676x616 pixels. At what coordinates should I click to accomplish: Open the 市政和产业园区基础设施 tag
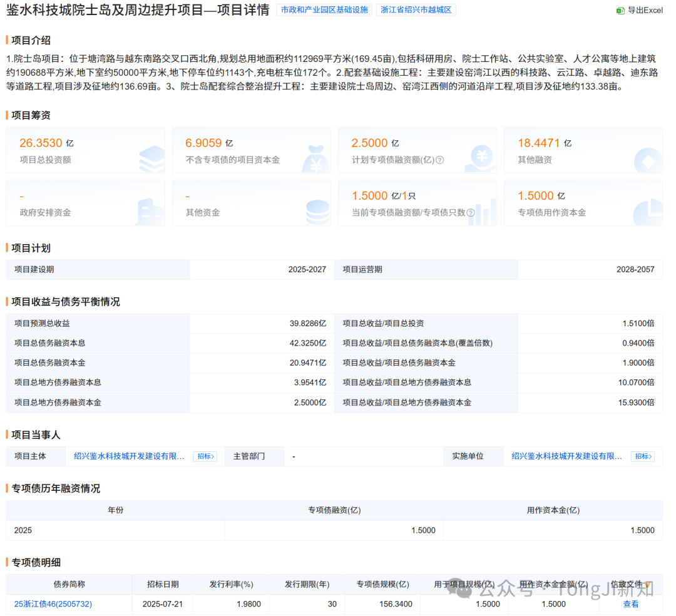point(324,10)
